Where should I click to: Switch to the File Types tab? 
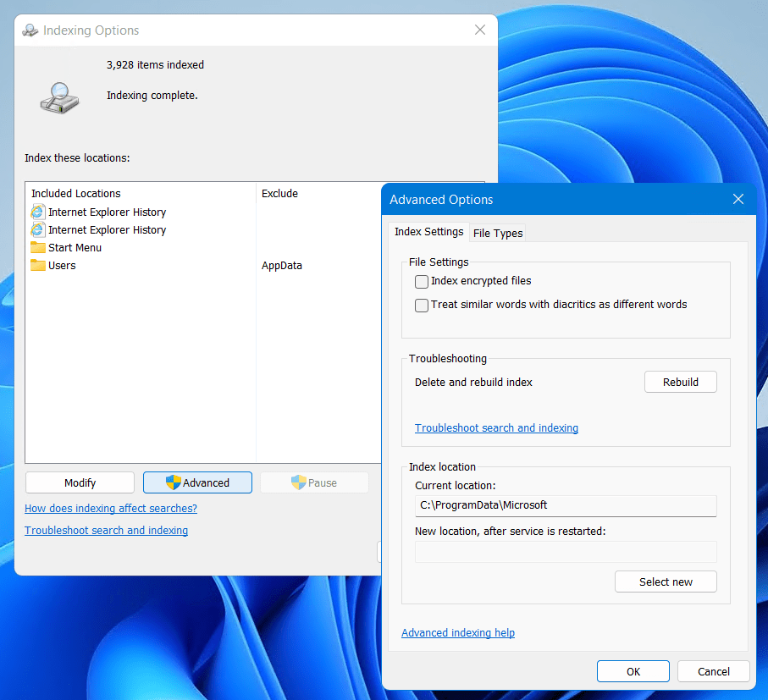click(498, 233)
